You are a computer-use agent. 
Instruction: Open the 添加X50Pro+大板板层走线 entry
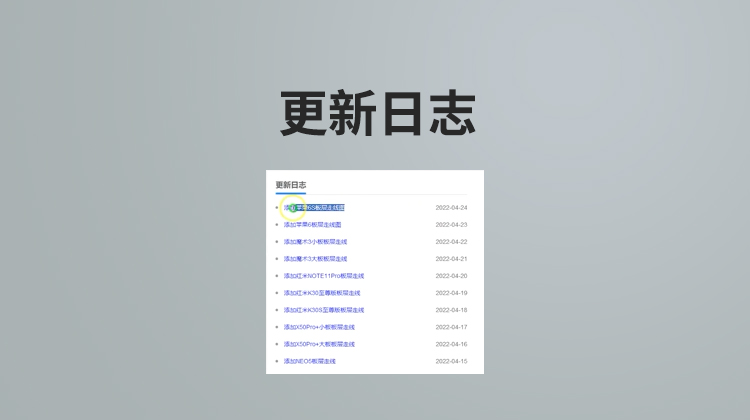pos(319,344)
